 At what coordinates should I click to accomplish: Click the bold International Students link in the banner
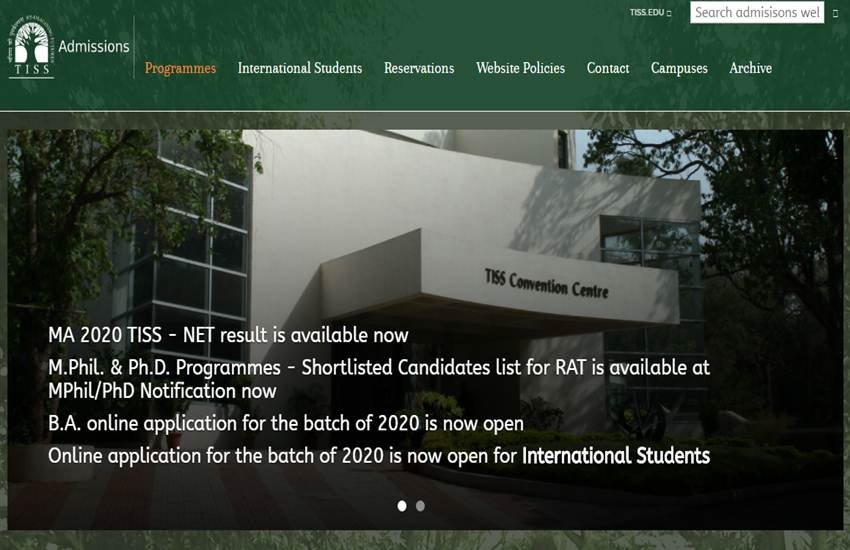point(616,456)
